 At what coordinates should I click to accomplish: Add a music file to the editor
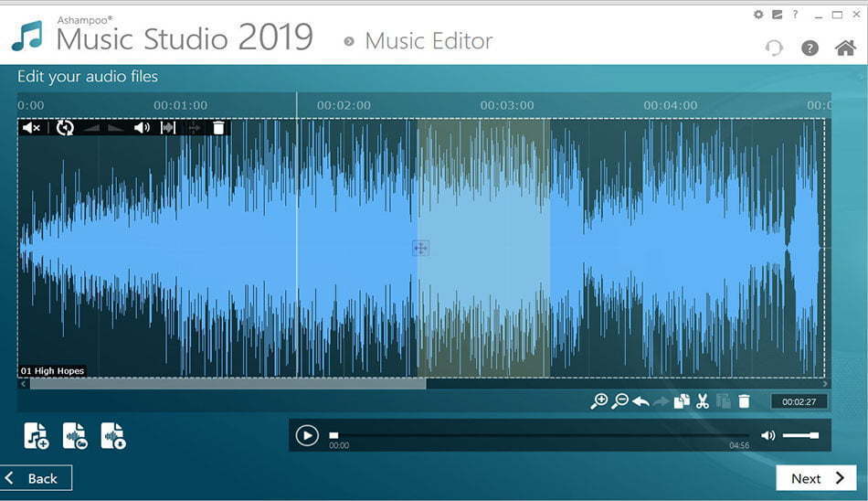[x=36, y=435]
